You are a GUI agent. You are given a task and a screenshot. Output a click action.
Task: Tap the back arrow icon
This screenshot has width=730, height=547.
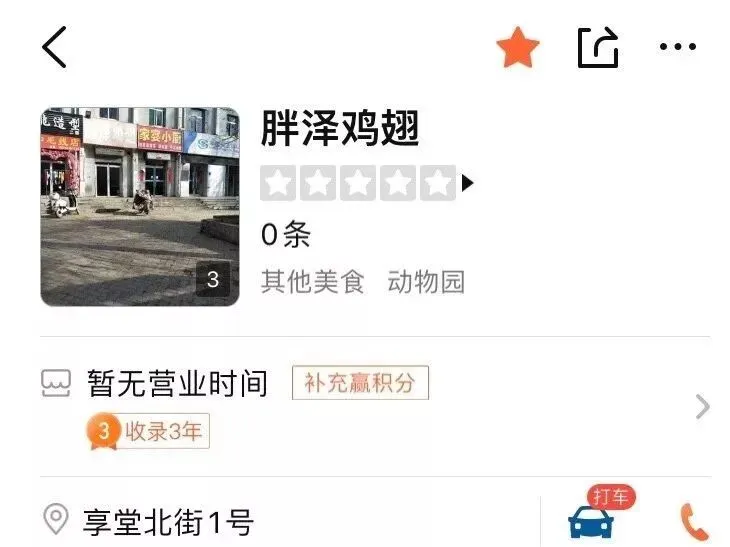pyautogui.click(x=54, y=47)
